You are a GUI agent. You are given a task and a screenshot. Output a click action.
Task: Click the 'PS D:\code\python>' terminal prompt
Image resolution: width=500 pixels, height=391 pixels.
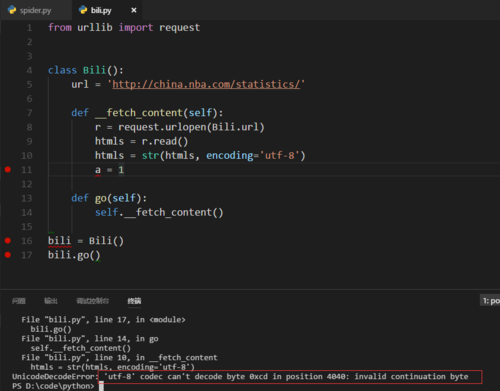tap(53, 386)
